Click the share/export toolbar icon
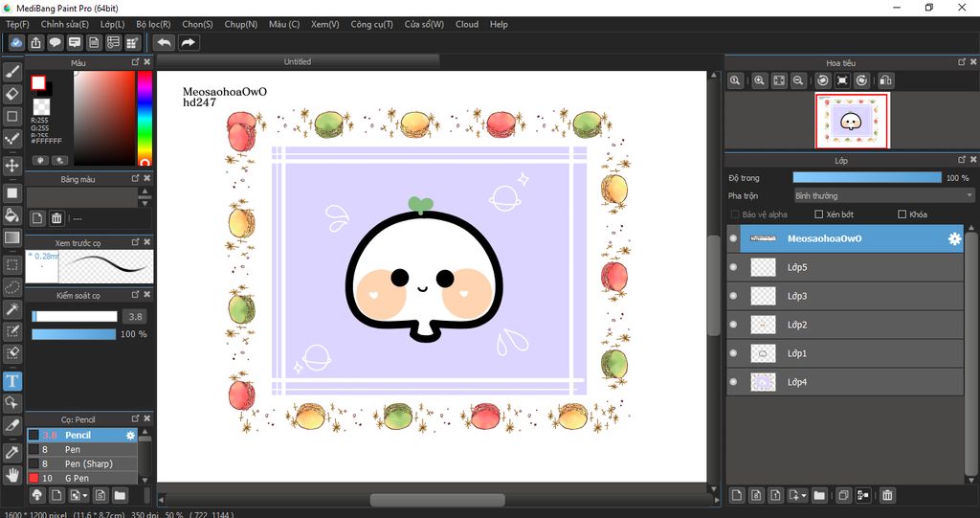This screenshot has height=518, width=980. pos(35,42)
